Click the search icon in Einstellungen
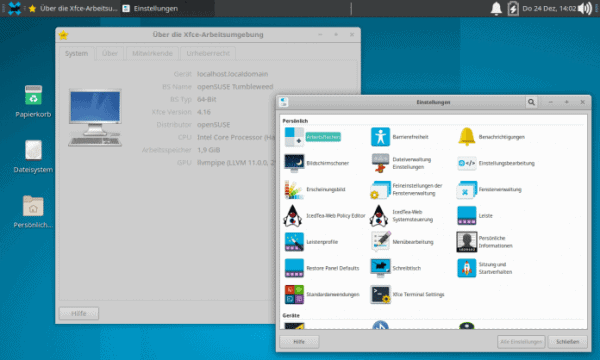600x360 pixels. 532,102
